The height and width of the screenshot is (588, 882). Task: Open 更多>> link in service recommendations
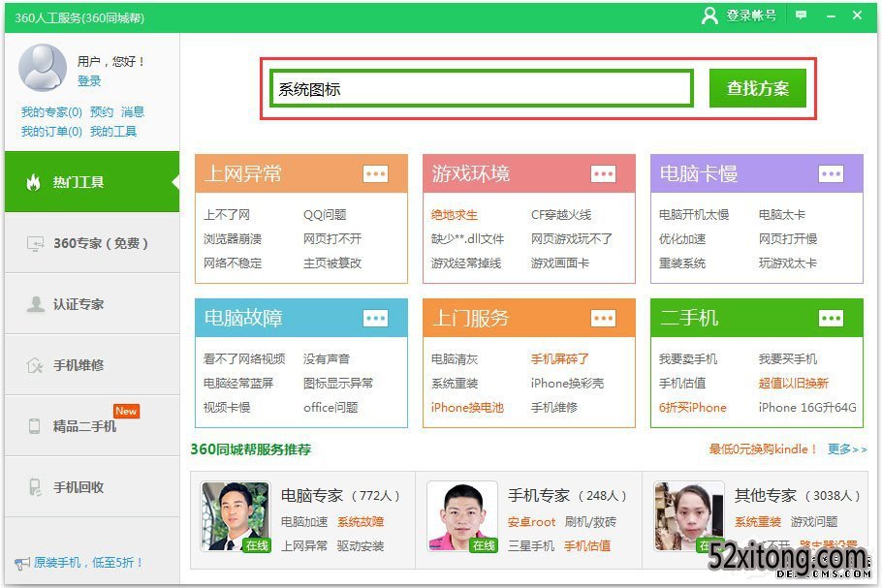click(x=847, y=449)
